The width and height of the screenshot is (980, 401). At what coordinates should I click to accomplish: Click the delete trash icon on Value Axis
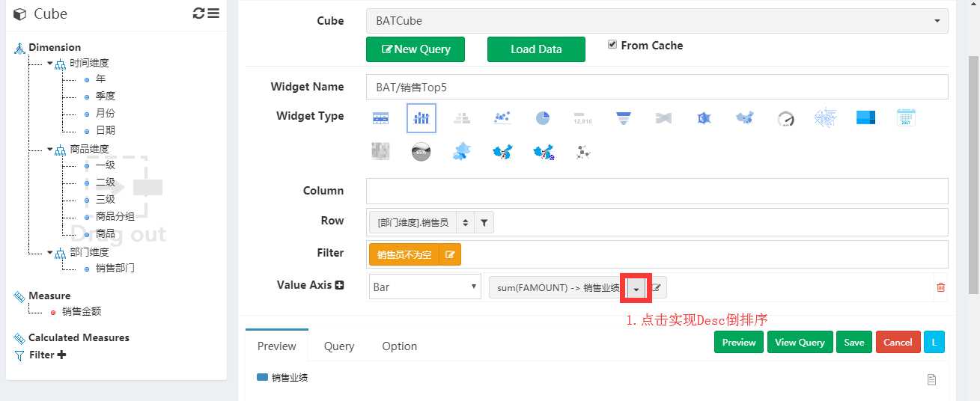[x=940, y=287]
